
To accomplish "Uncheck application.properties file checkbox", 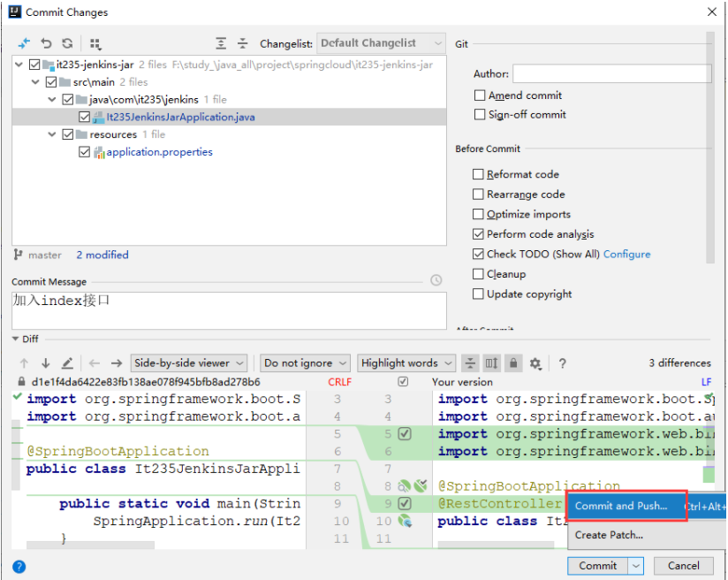I will [84, 152].
